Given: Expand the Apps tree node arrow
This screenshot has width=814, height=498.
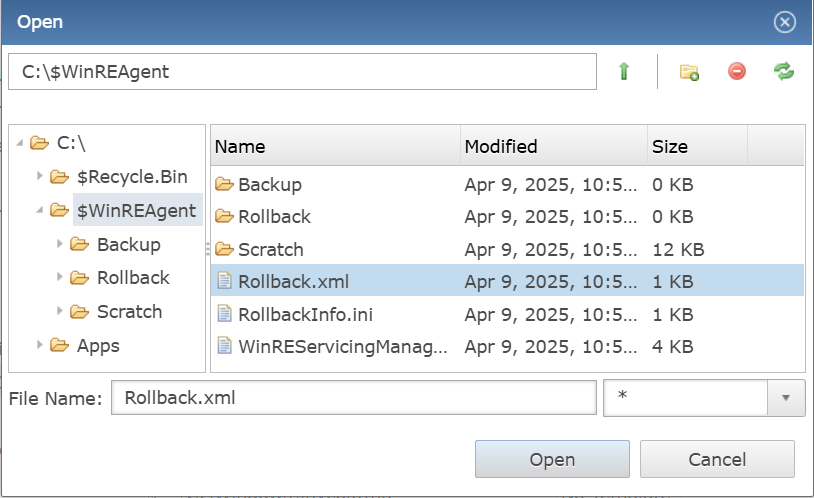Looking at the screenshot, I should [x=39, y=345].
